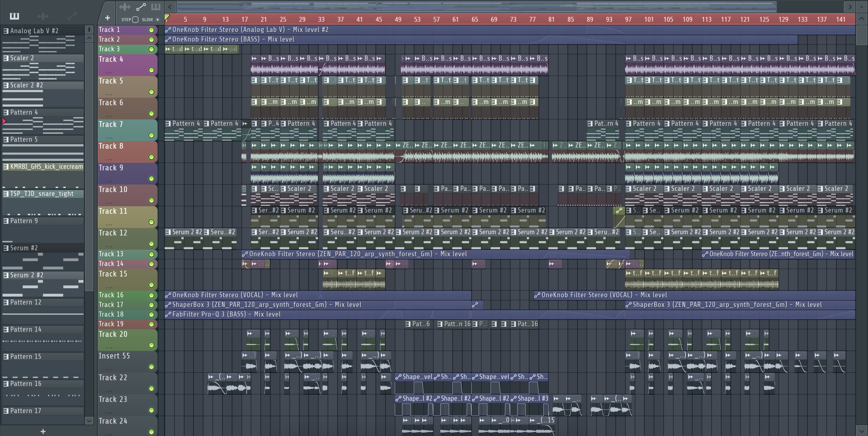
Task: Click the small automation icon on Track 17
Action: pos(475,305)
